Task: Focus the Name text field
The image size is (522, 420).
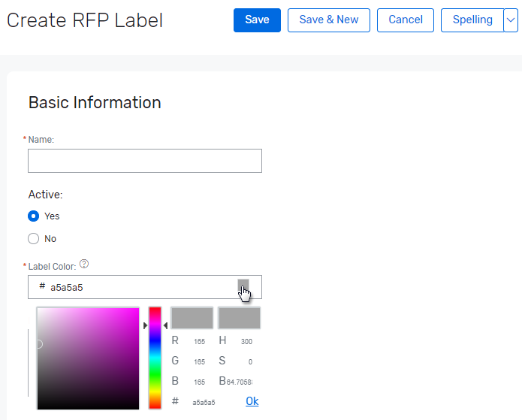Action: click(x=145, y=161)
